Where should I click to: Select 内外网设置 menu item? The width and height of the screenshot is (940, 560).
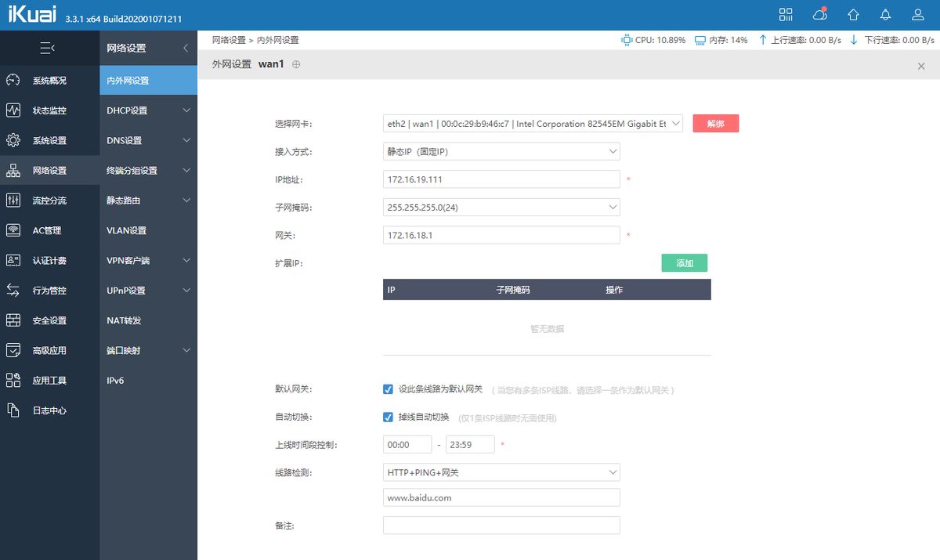[148, 80]
